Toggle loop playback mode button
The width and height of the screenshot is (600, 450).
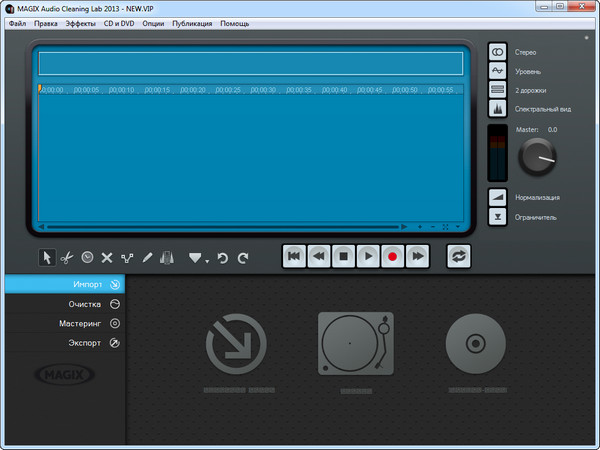click(x=459, y=256)
